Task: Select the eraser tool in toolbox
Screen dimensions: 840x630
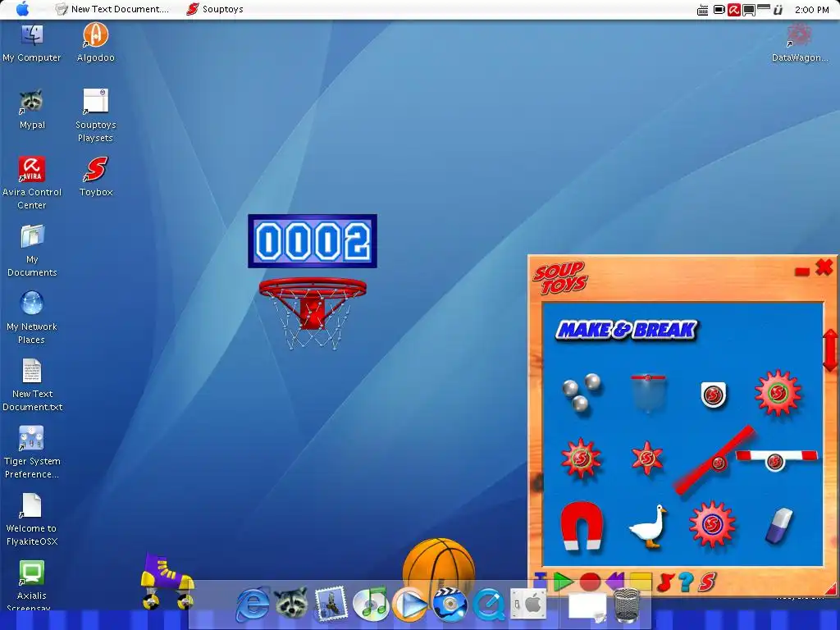Action: pyautogui.click(x=779, y=526)
